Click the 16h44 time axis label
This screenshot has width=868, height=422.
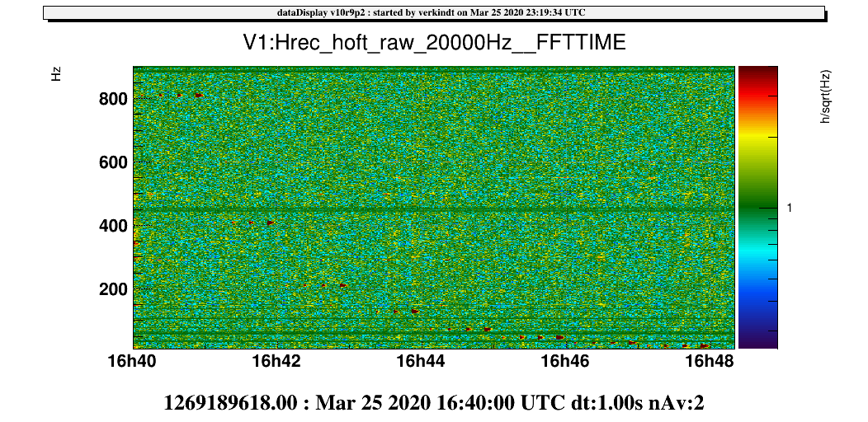click(x=422, y=361)
